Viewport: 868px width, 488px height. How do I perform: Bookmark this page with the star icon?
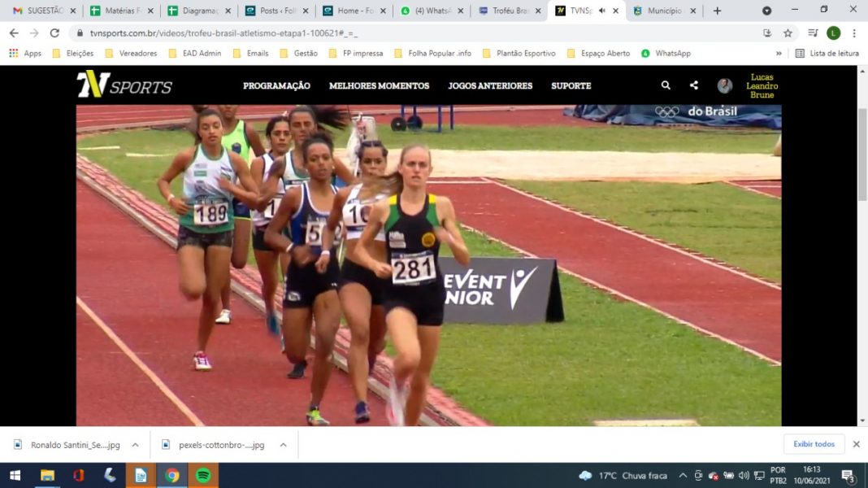pyautogui.click(x=788, y=33)
